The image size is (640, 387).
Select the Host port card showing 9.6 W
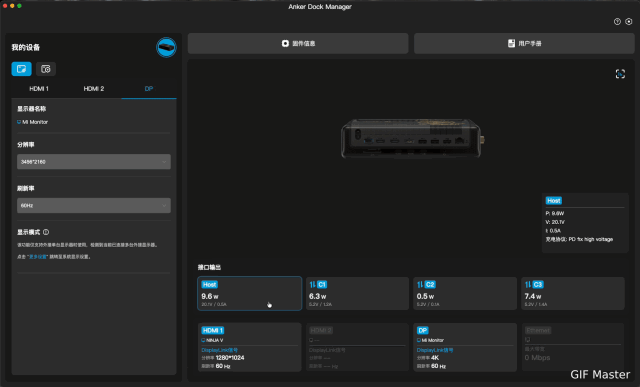click(x=250, y=294)
